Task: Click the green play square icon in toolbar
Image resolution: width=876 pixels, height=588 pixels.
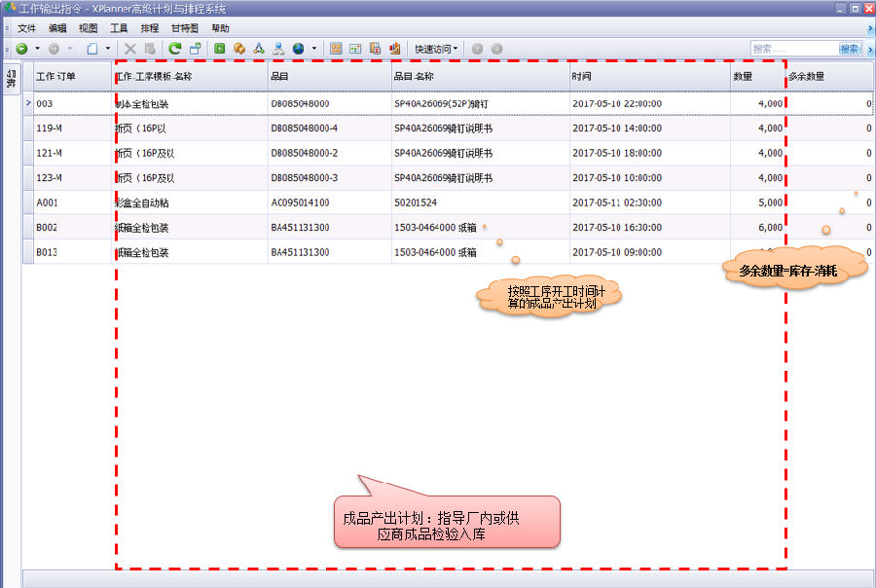Action: (x=220, y=48)
